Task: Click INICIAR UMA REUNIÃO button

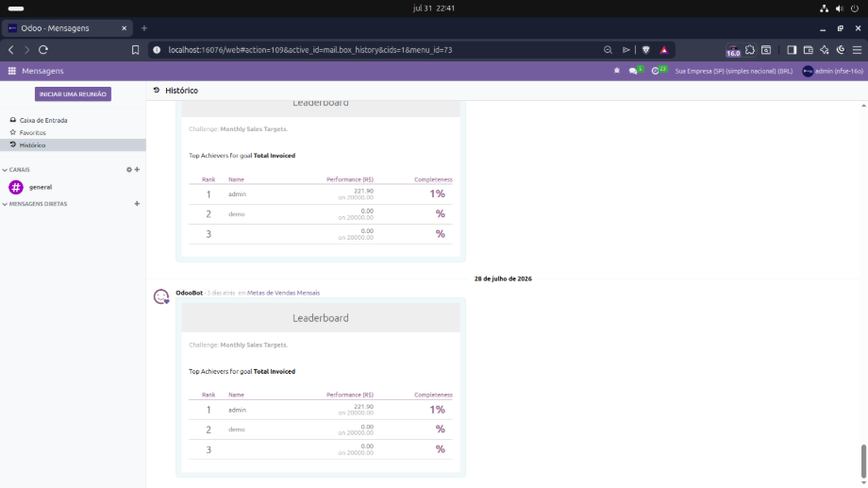Action: pos(73,94)
